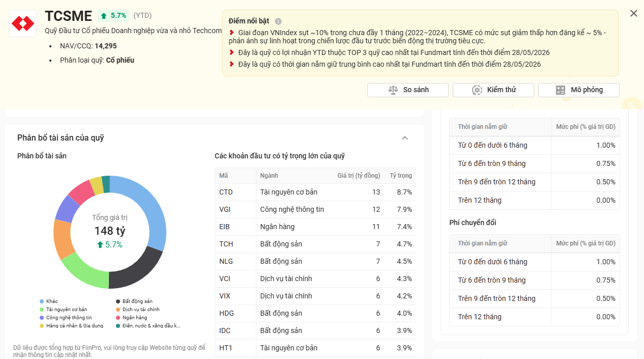The image size is (644, 359).
Task: Click the 8.7% weight value for CTD
Action: (x=404, y=192)
